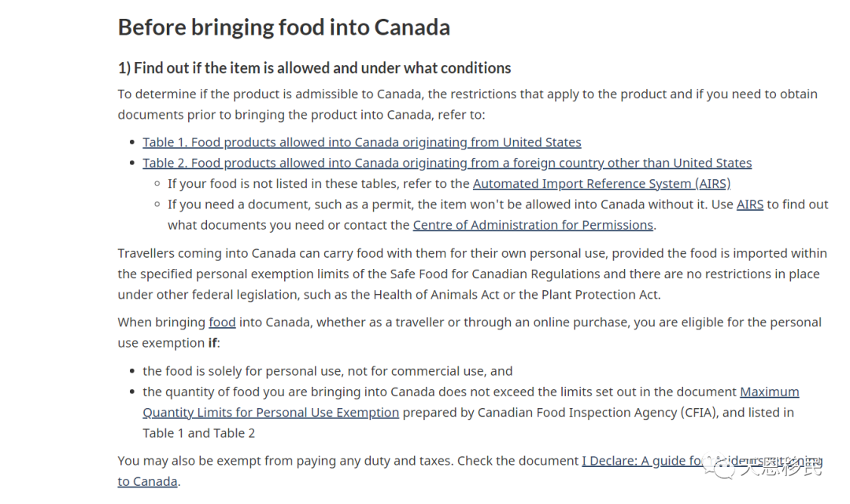This screenshot has width=850, height=504.
Task: Click the sub-bullet 'If you need a document'
Action: [497, 215]
